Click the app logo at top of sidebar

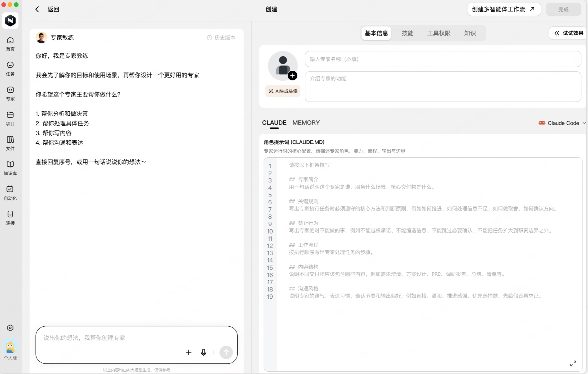(10, 20)
